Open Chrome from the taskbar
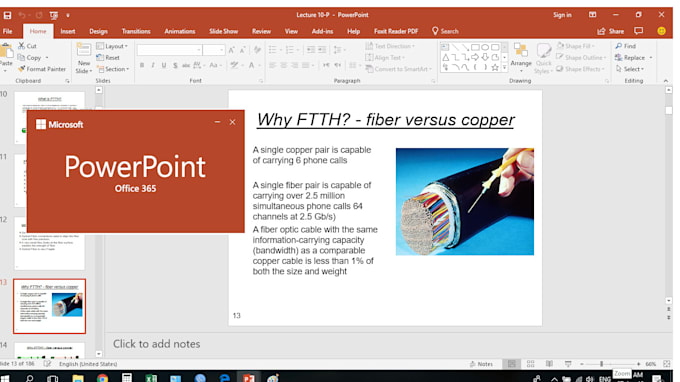 [x=102, y=378]
